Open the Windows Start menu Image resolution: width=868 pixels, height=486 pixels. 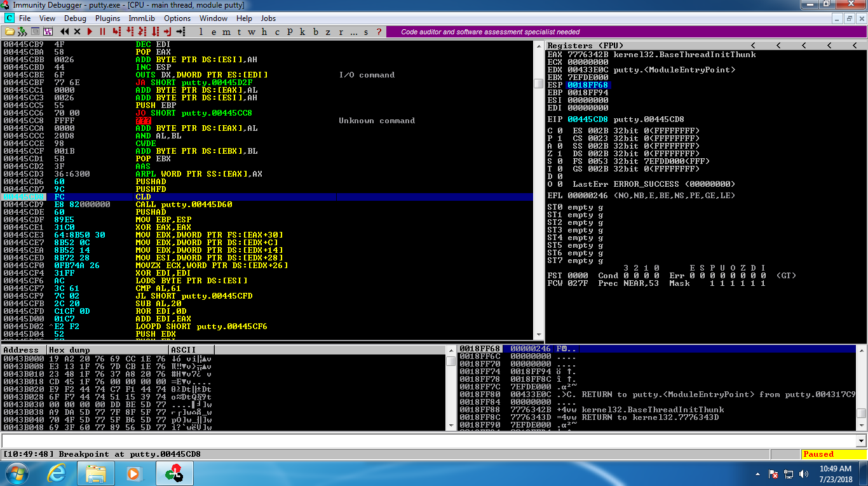coord(17,473)
